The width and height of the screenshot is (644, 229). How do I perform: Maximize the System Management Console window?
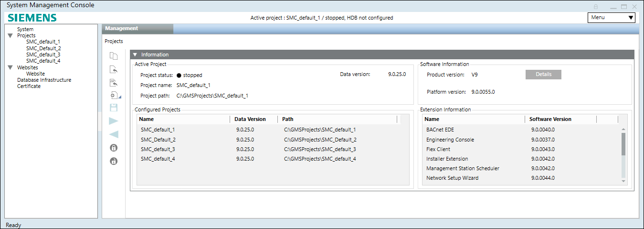(x=624, y=7)
